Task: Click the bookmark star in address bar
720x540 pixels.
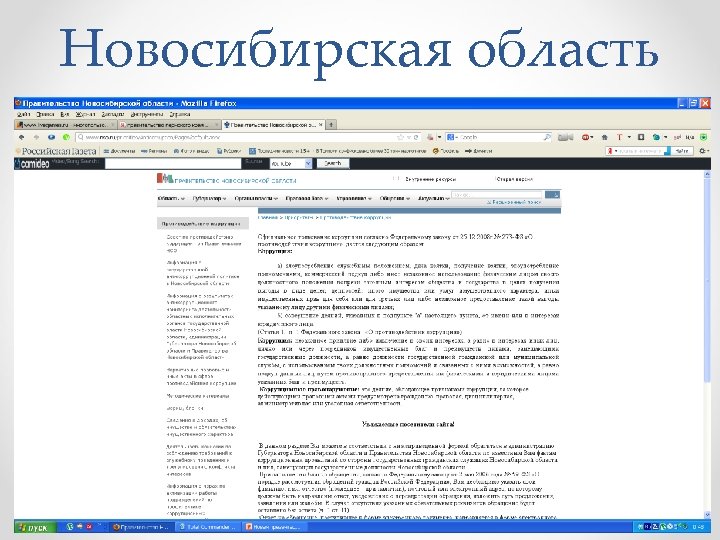Action: coord(400,137)
